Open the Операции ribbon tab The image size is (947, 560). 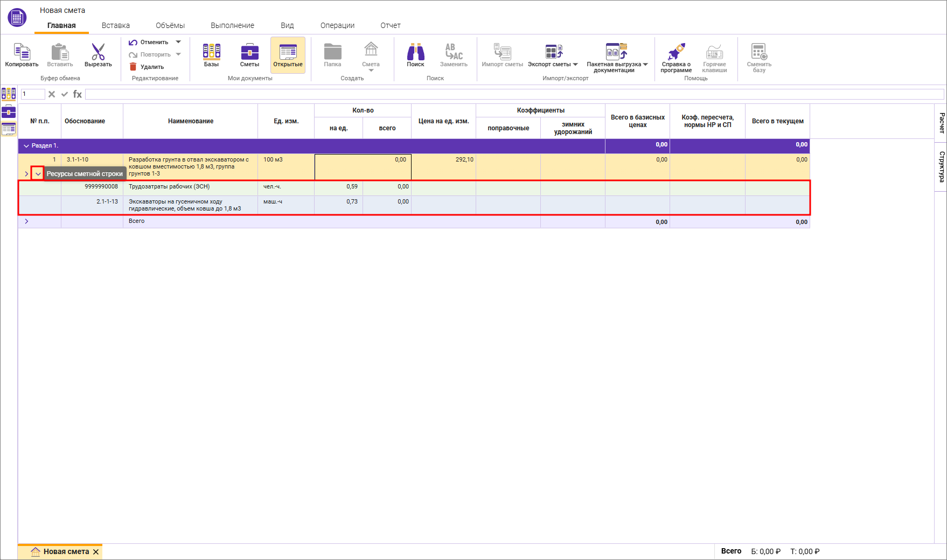click(337, 25)
